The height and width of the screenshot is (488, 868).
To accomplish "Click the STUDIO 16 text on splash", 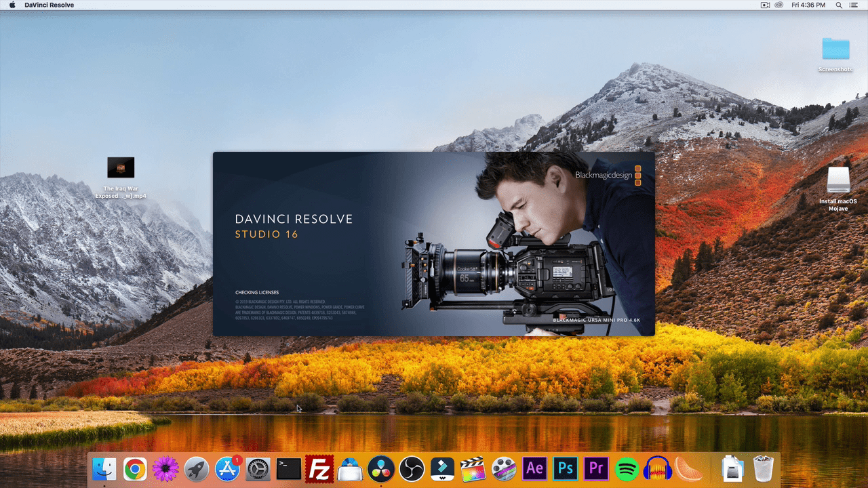I will pos(267,235).
